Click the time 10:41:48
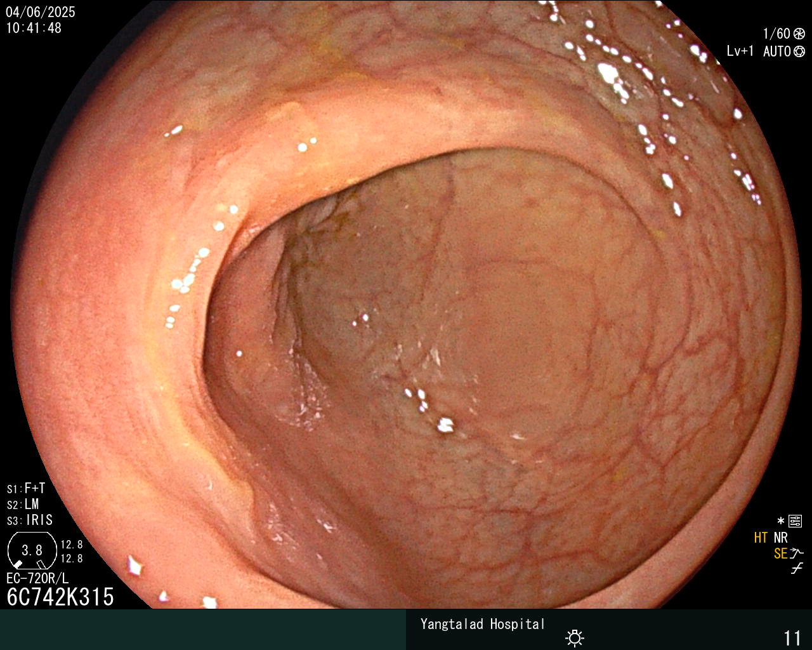The image size is (812, 650). 34,28
